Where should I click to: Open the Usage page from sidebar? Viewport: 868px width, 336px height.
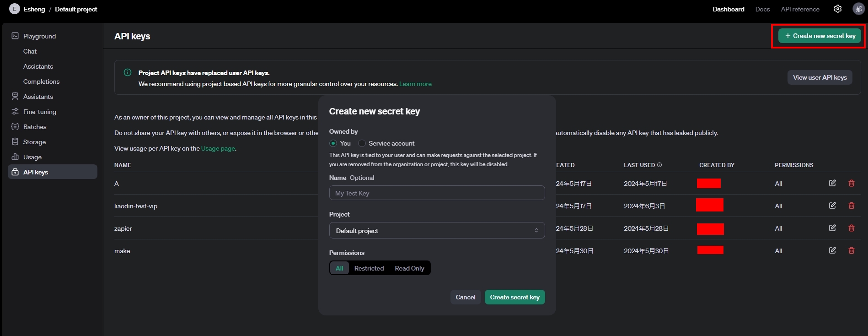click(x=32, y=157)
